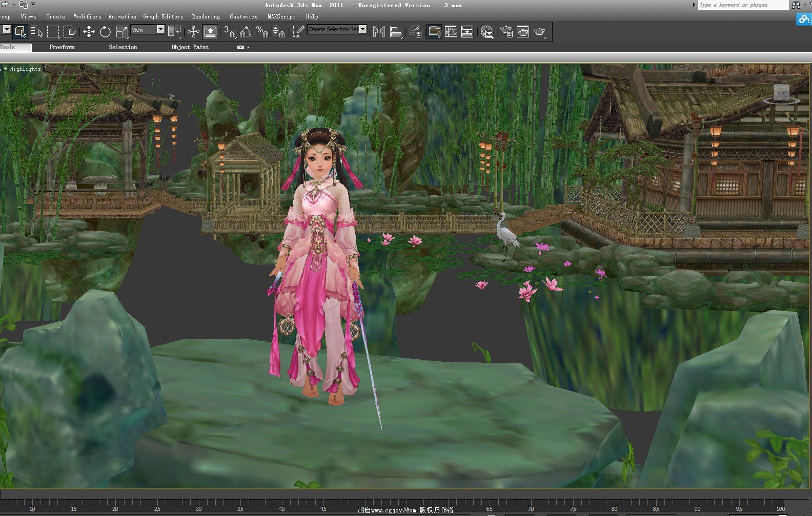The height and width of the screenshot is (516, 812).
Task: Open the Schematic View
Action: pyautogui.click(x=468, y=32)
